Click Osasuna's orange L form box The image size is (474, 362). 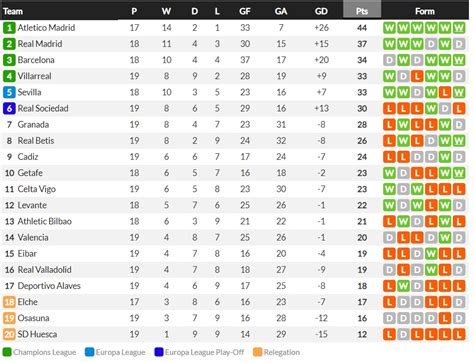445,318
